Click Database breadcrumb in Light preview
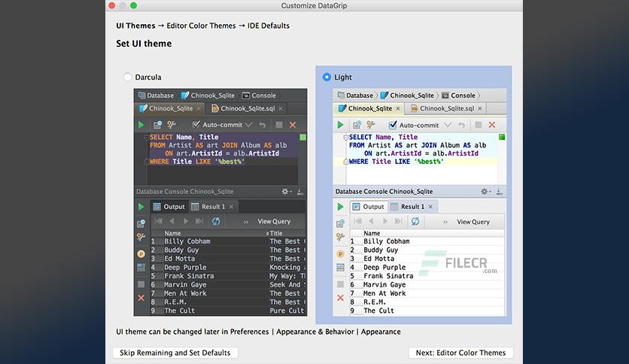629x364 pixels. (355, 96)
